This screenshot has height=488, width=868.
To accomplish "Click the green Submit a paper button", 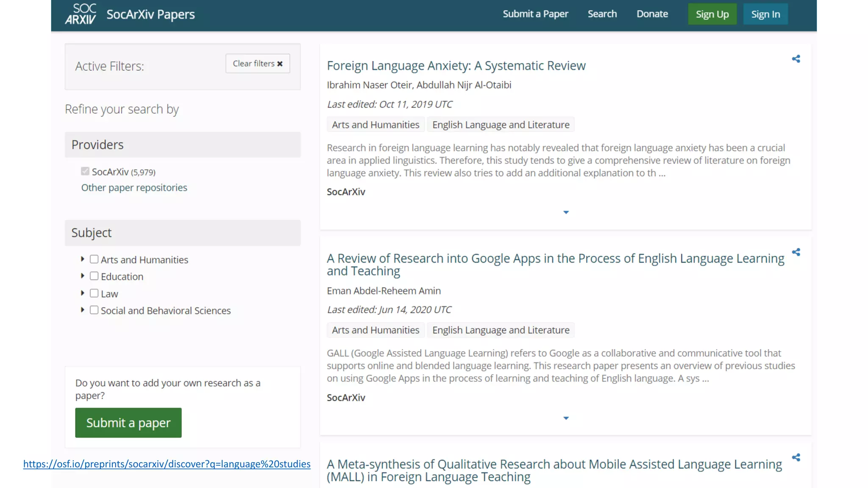I will coord(128,423).
